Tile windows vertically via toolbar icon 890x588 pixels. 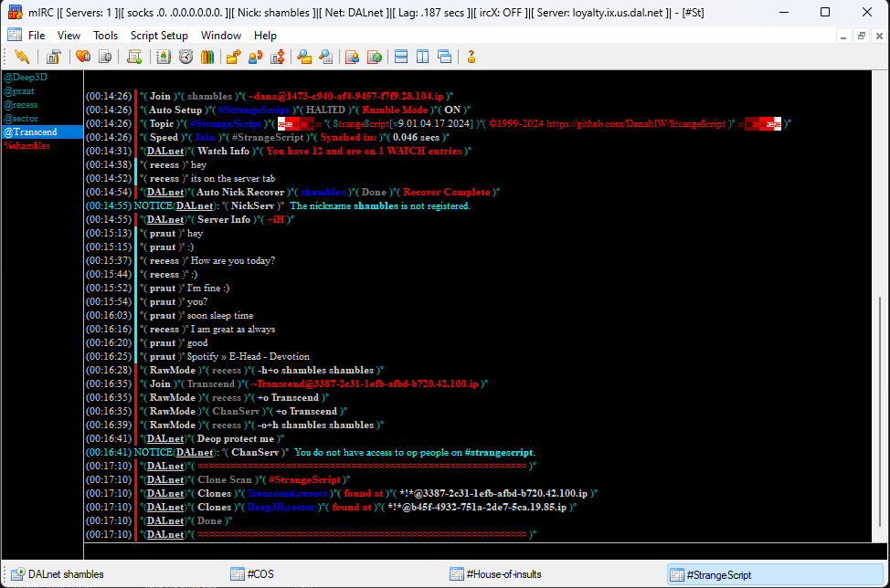[423, 57]
